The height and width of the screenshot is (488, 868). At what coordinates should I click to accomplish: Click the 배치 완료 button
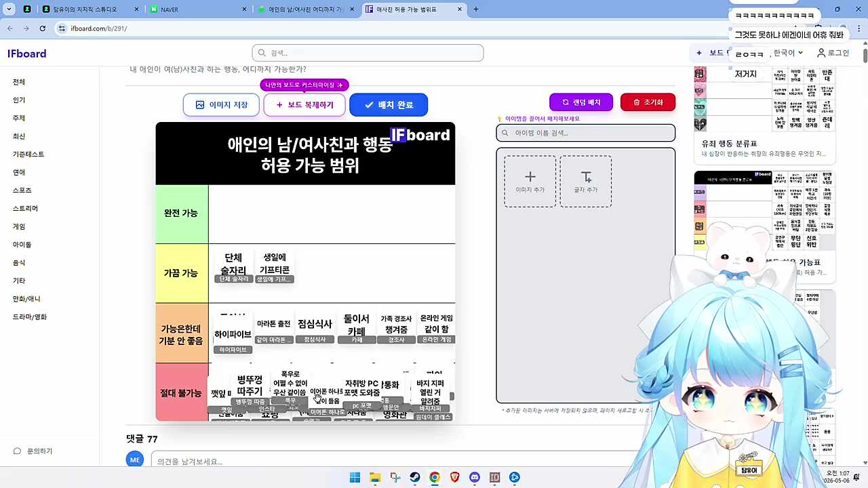[x=389, y=105]
